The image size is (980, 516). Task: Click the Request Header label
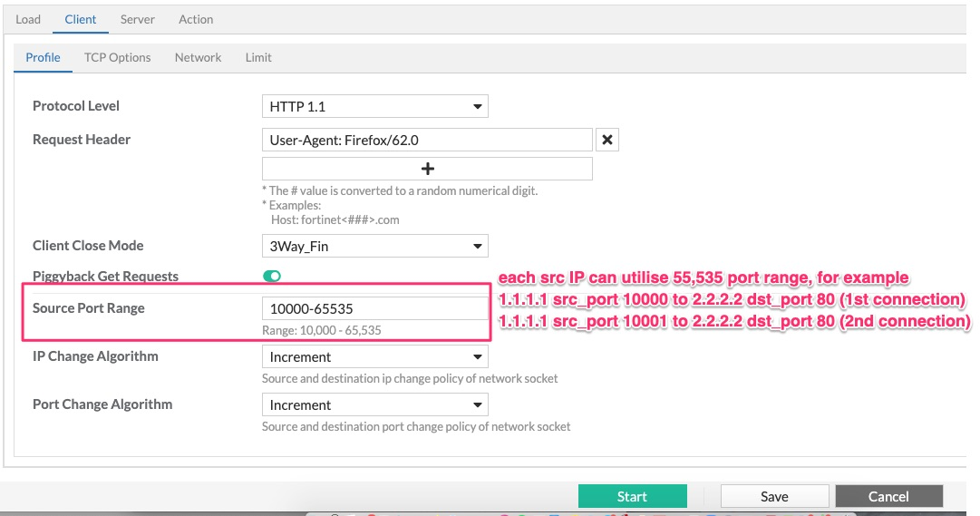click(x=82, y=140)
